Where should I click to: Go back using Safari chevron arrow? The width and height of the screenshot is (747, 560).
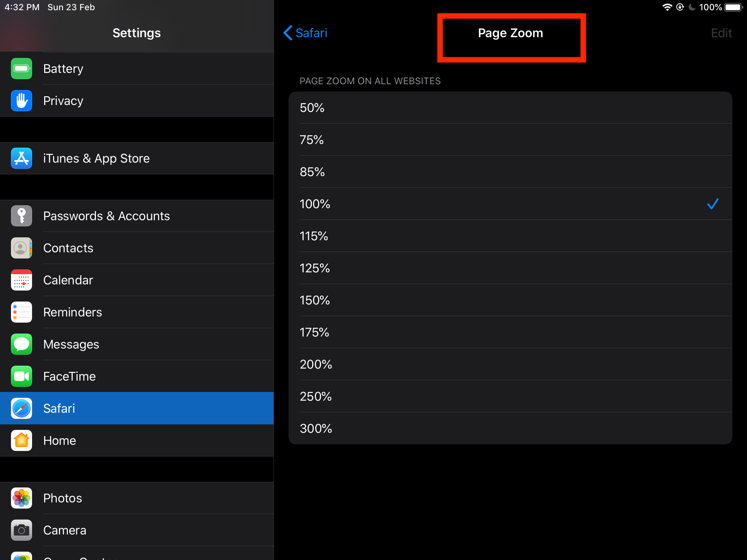coord(288,33)
